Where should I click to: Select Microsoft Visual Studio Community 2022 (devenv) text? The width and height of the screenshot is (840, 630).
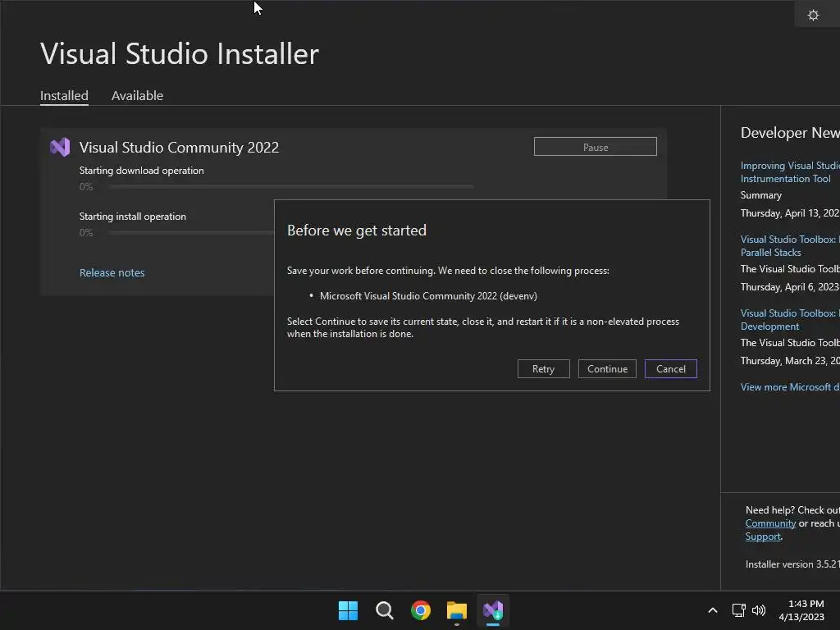428,295
